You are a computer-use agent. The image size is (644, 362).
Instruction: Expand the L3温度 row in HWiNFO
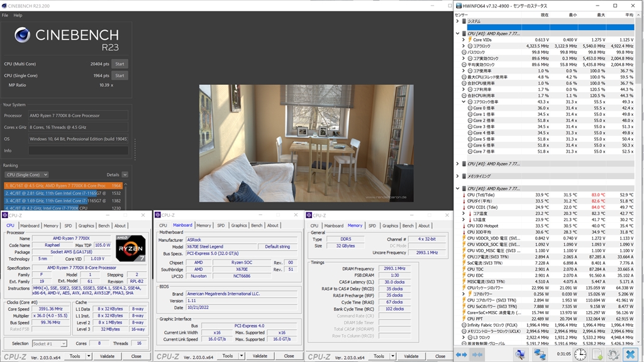click(464, 219)
